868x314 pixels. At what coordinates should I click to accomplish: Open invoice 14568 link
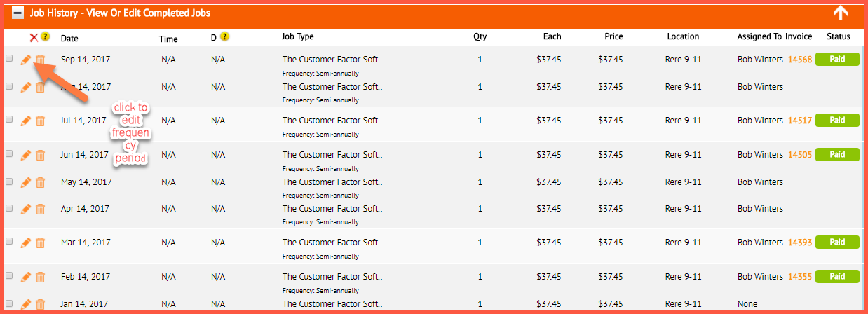(800, 60)
